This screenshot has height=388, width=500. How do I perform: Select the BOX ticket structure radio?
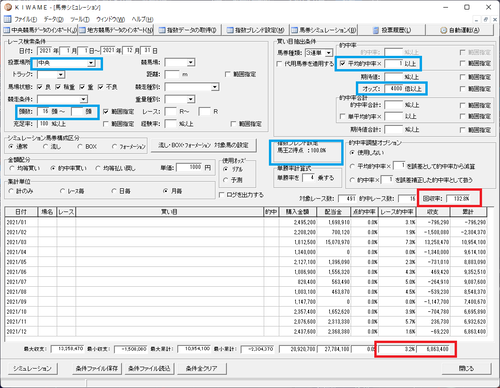pos(80,146)
